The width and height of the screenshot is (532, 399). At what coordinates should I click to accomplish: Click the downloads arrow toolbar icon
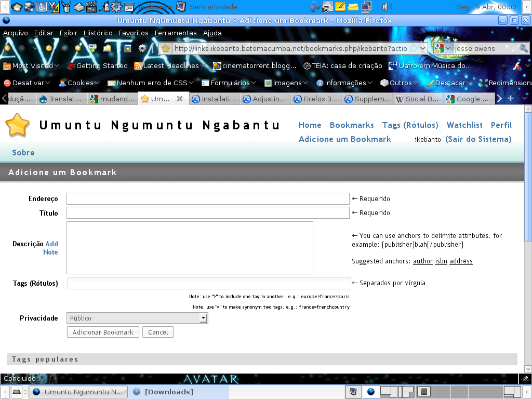tap(92, 48)
